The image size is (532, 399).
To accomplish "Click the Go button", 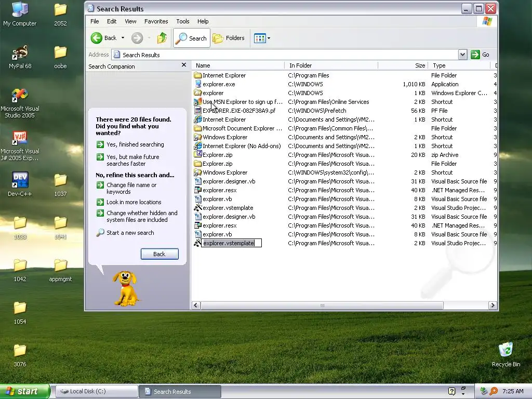I will (481, 55).
